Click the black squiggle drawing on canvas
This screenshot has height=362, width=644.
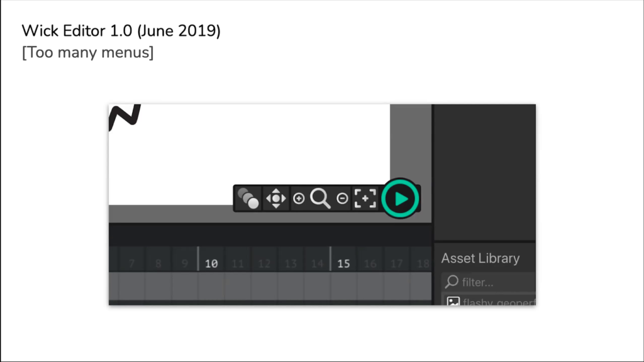pos(125,116)
